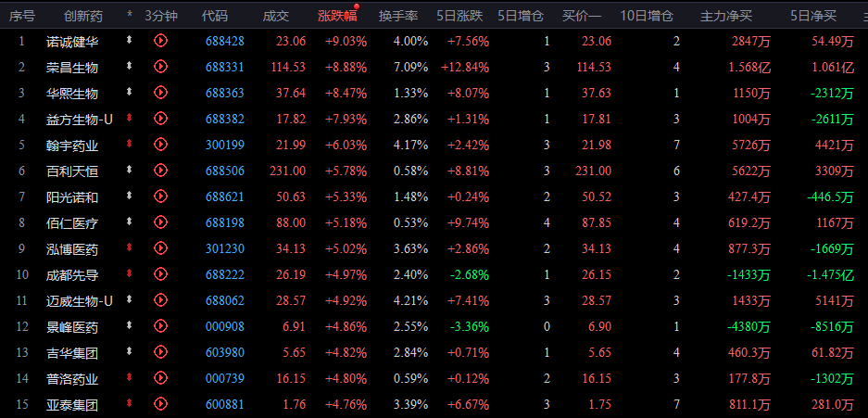This screenshot has width=868, height=418.
Task: Select the 百利天恒 stock name
Action: pyautogui.click(x=72, y=171)
